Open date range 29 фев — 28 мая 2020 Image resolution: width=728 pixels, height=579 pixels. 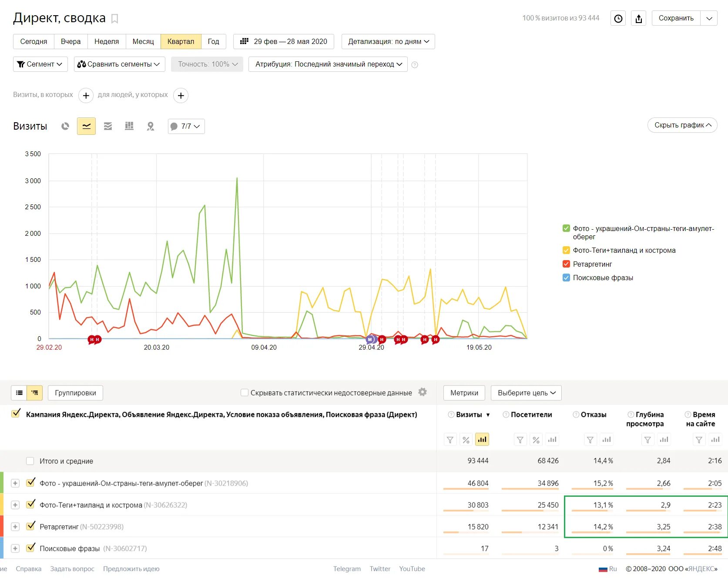284,42
